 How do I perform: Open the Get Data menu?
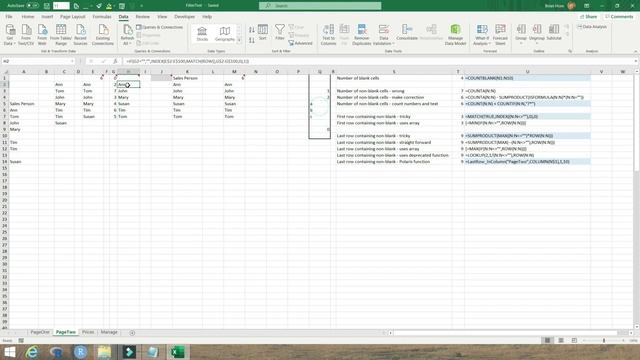pyautogui.click(x=10, y=34)
